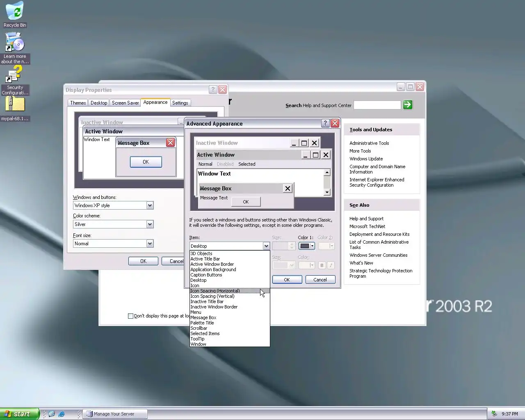Switch to the Appearance tab

[155, 102]
